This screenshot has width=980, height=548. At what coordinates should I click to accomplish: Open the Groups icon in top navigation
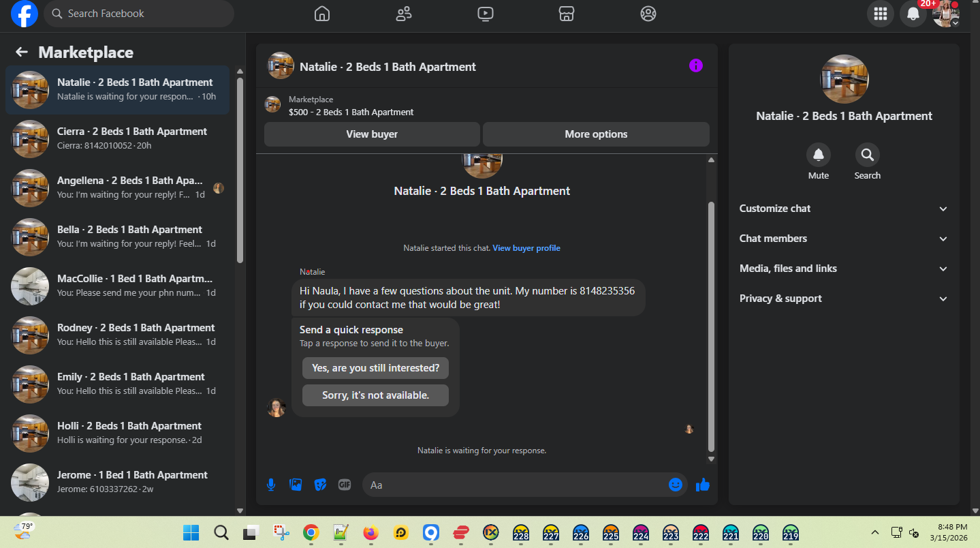pyautogui.click(x=648, y=14)
